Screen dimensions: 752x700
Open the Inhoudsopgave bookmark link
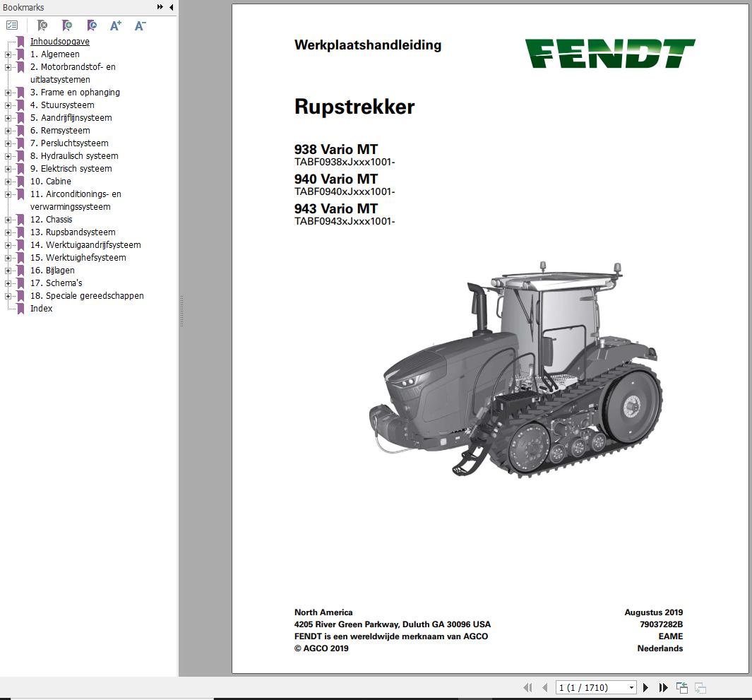click(60, 41)
